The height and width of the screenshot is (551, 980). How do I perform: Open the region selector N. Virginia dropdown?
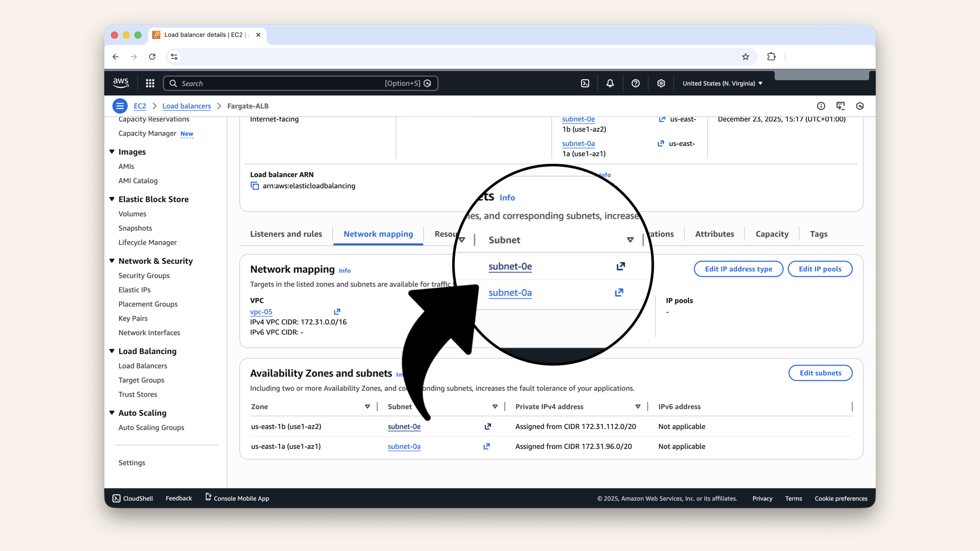(x=722, y=83)
